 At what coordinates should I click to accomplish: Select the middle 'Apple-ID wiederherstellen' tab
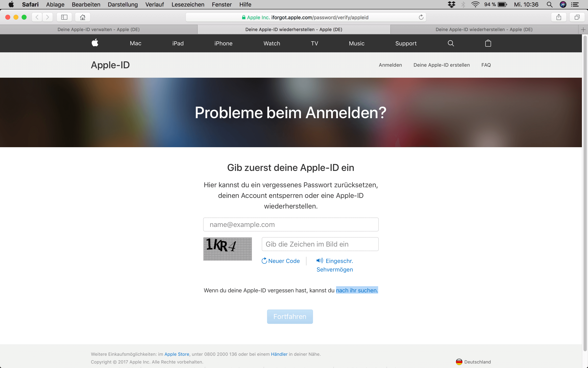(294, 29)
